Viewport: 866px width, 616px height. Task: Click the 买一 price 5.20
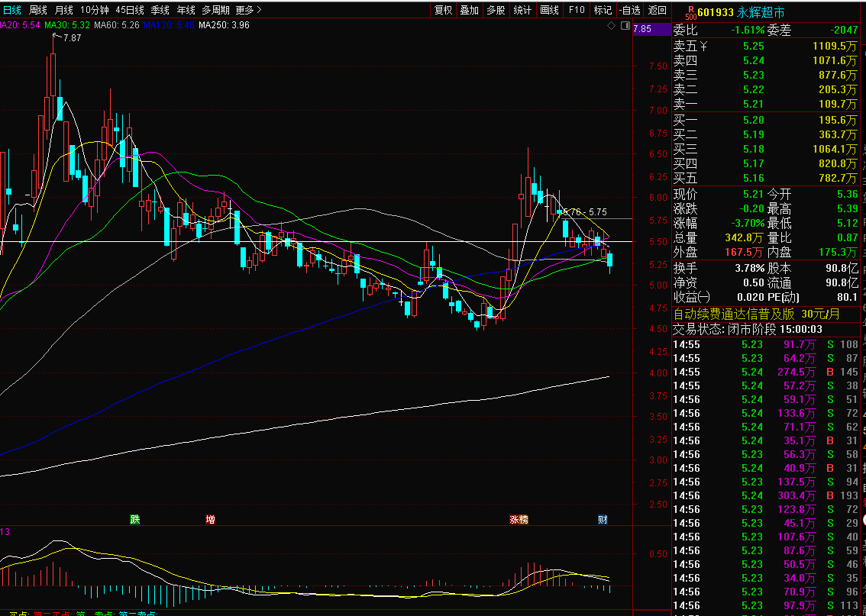(753, 121)
